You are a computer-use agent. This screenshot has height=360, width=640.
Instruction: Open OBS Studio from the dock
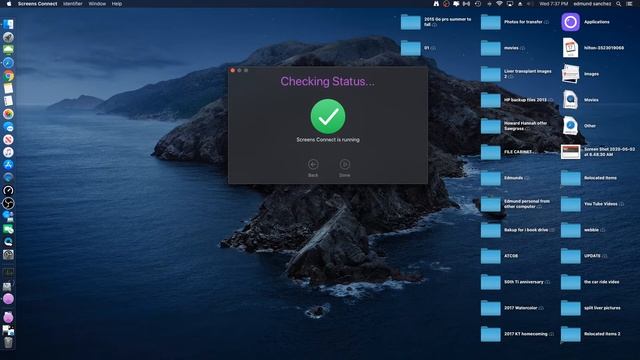click(8, 203)
